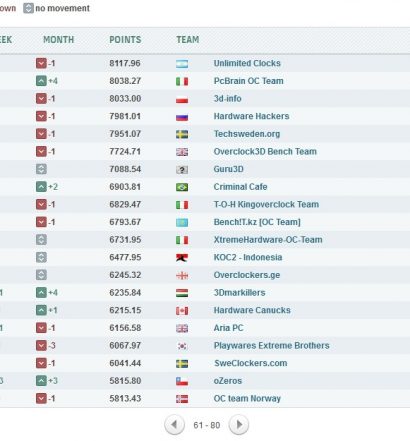Click the points value 5813.43
Image resolution: width=410 pixels, height=441 pixels.
pos(125,399)
